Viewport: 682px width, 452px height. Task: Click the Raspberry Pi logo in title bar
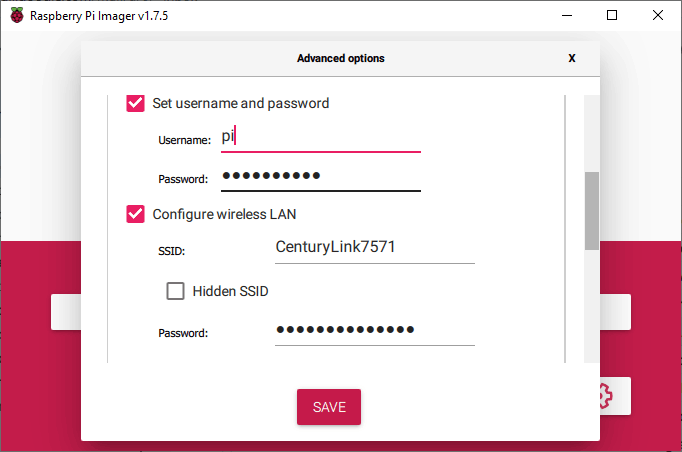coord(17,15)
